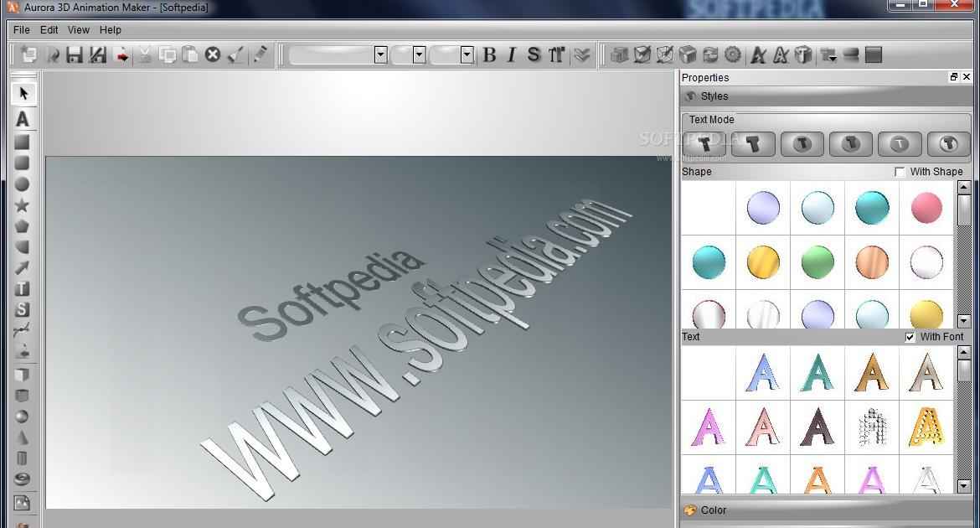The height and width of the screenshot is (528, 980).
Task: Apply the dotted gold A text style
Action: [926, 427]
